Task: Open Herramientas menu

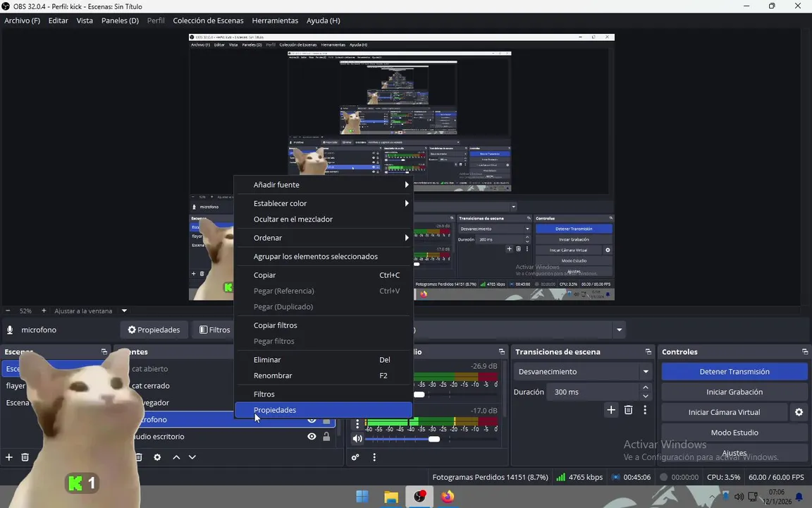Action: (x=275, y=20)
